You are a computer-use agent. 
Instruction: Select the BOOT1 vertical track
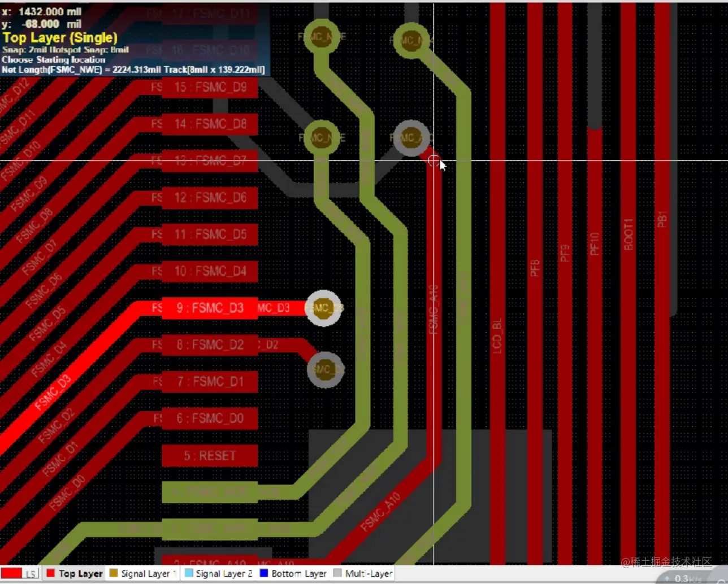click(x=629, y=282)
